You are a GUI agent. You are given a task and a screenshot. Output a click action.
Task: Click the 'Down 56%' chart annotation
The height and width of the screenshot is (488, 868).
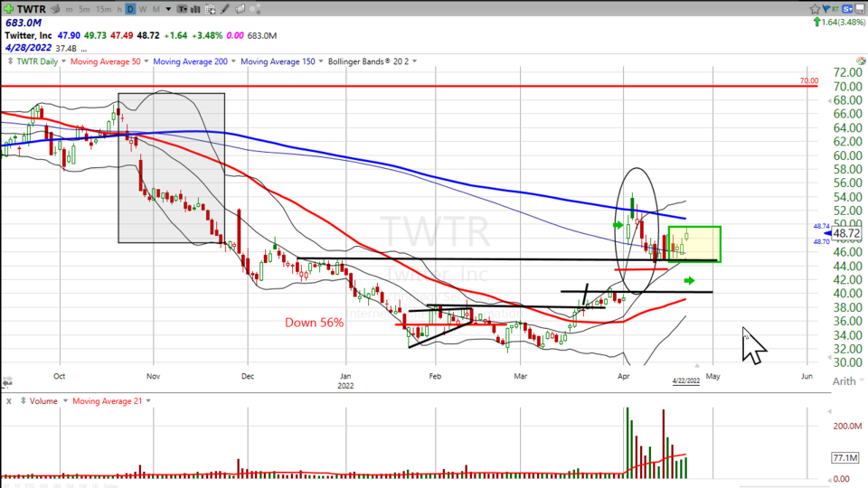point(315,323)
